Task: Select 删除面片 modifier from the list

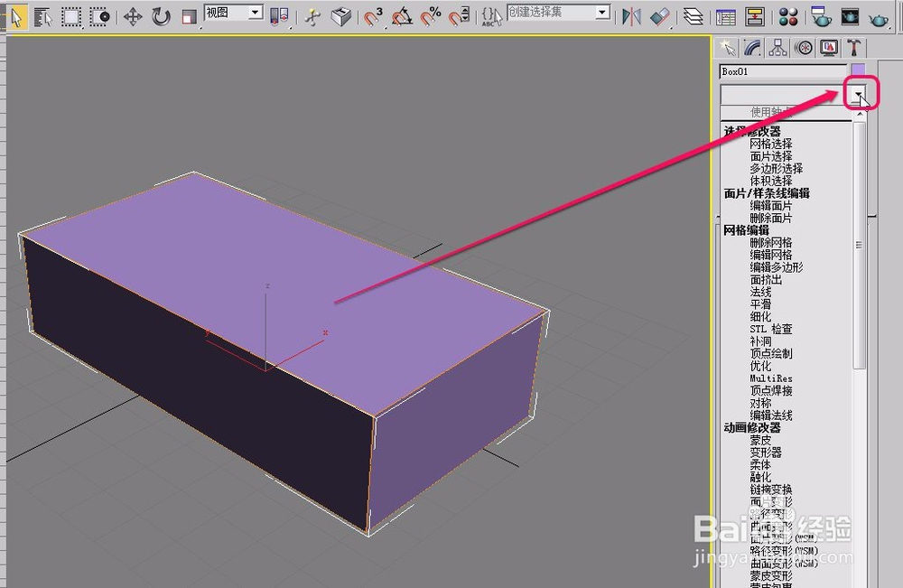Action: click(770, 218)
